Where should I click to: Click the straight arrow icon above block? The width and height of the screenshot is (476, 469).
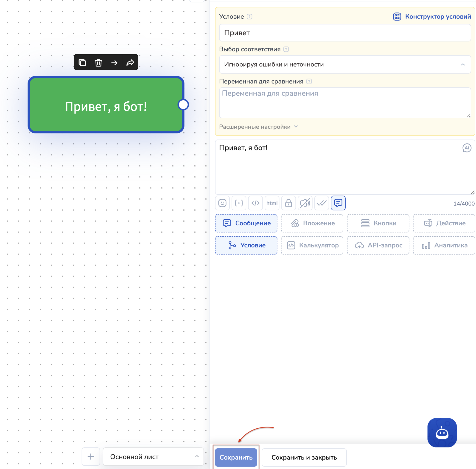coord(114,63)
